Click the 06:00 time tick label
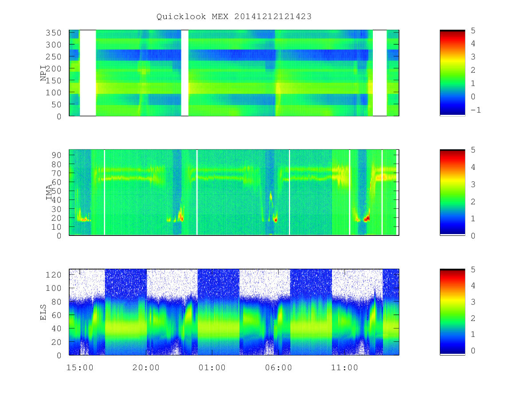Screen dimensions: 532x399 click(278, 368)
